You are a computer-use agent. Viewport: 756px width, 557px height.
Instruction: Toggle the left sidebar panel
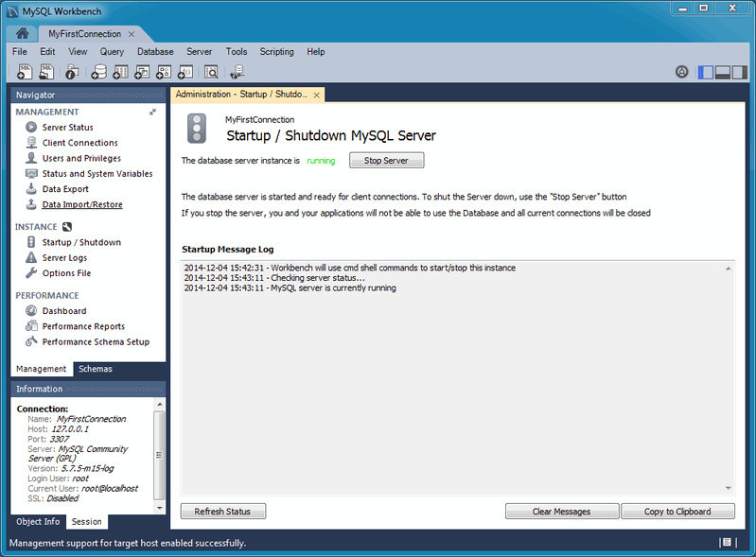(x=705, y=72)
